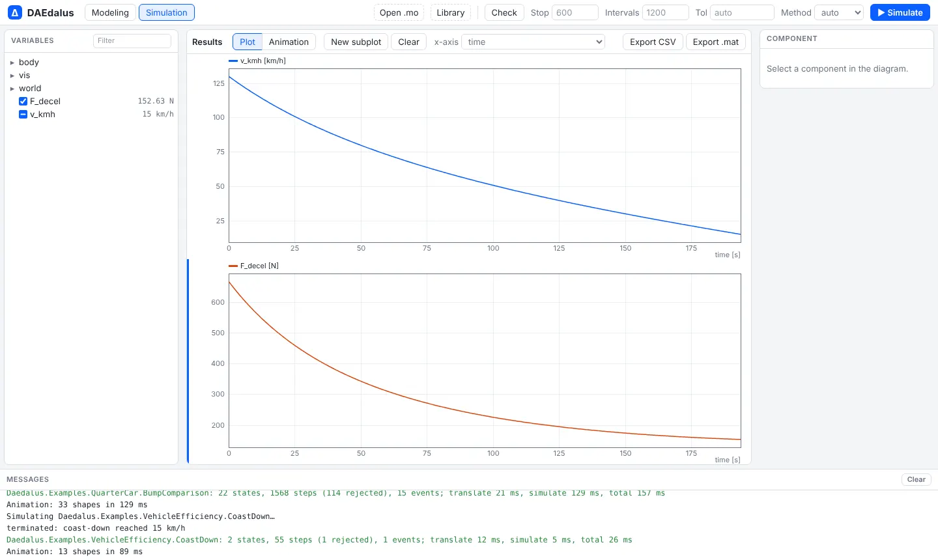Click the DAEdalus logo icon

click(x=15, y=12)
